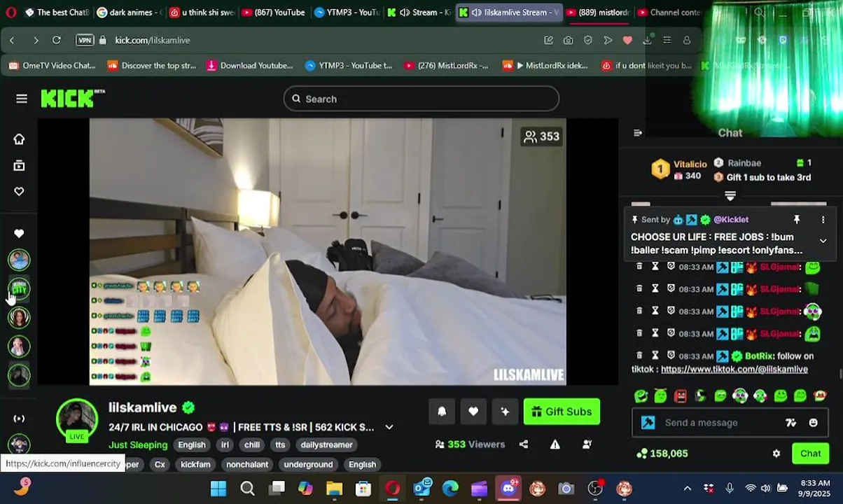Toggle the Opera VPN badge
This screenshot has height=504, width=843.
pos(85,41)
